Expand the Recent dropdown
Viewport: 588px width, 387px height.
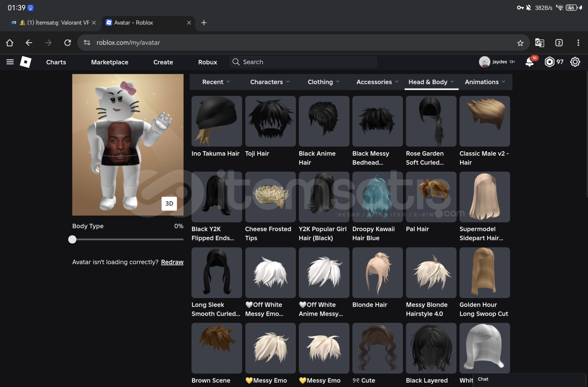point(216,82)
